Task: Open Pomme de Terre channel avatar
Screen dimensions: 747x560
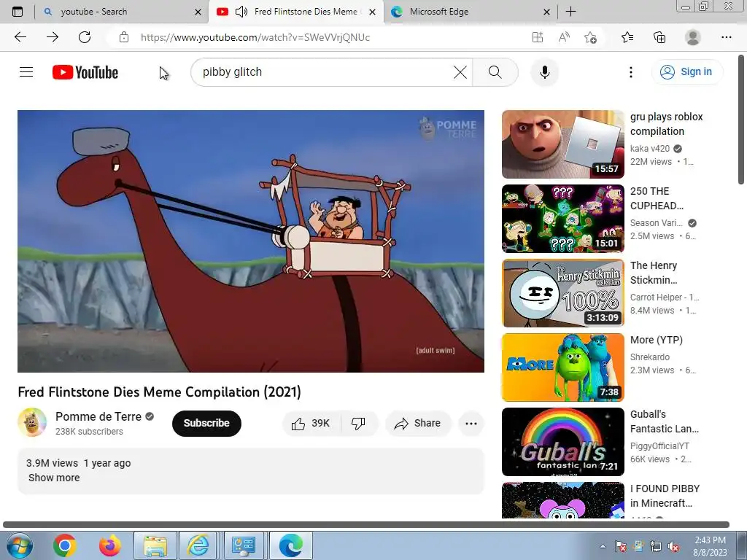Action: point(32,422)
